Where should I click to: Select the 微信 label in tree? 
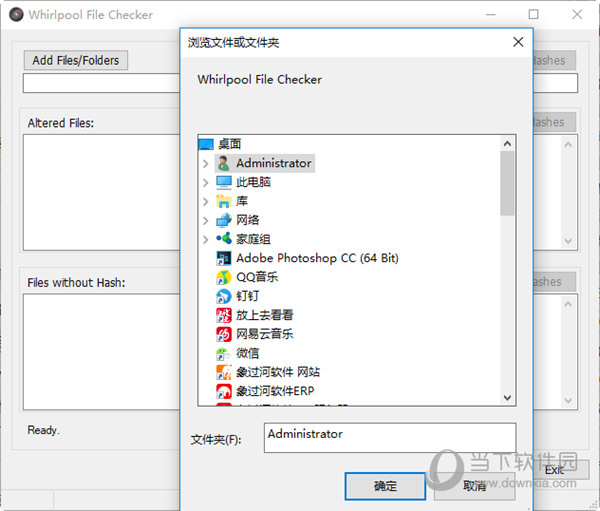(248, 353)
